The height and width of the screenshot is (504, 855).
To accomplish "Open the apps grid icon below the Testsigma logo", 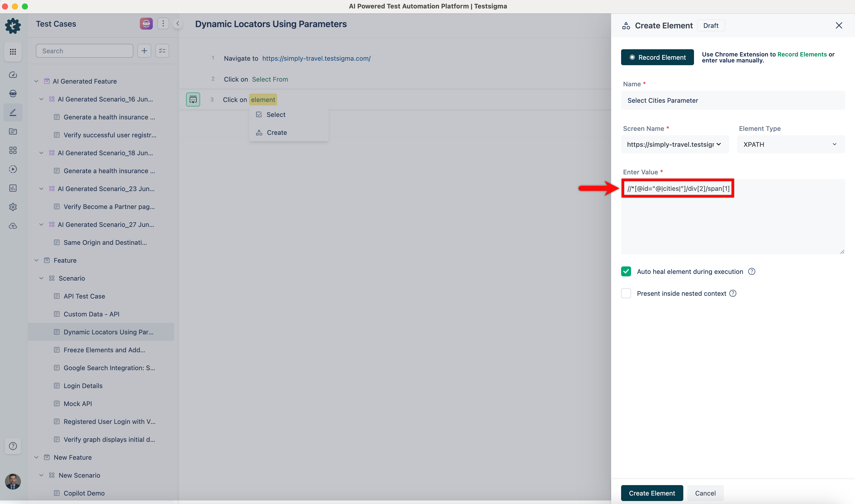I will click(x=13, y=52).
